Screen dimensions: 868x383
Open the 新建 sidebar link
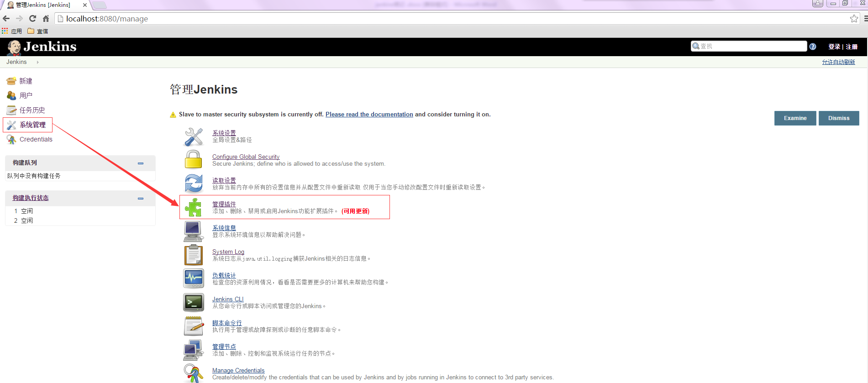pyautogui.click(x=26, y=81)
